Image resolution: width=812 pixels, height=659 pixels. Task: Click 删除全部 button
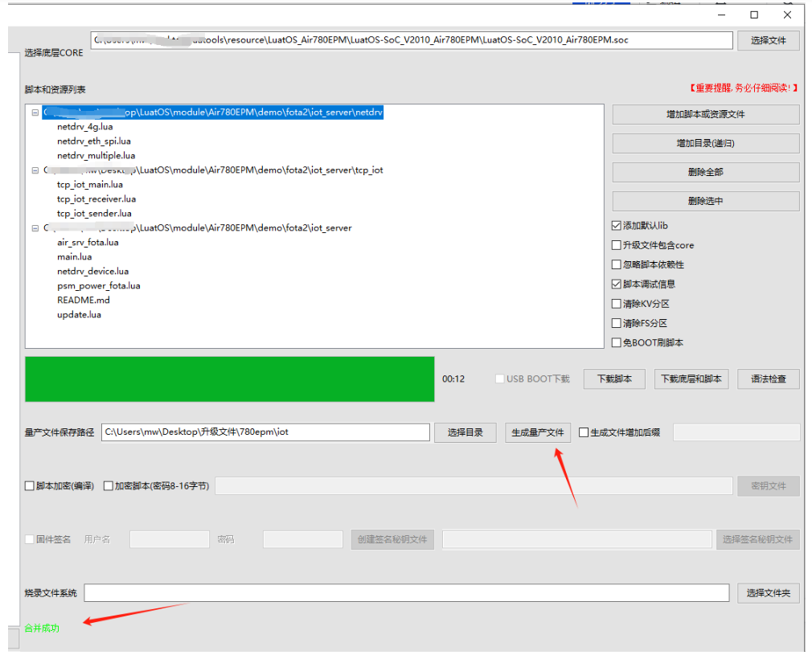(x=705, y=172)
